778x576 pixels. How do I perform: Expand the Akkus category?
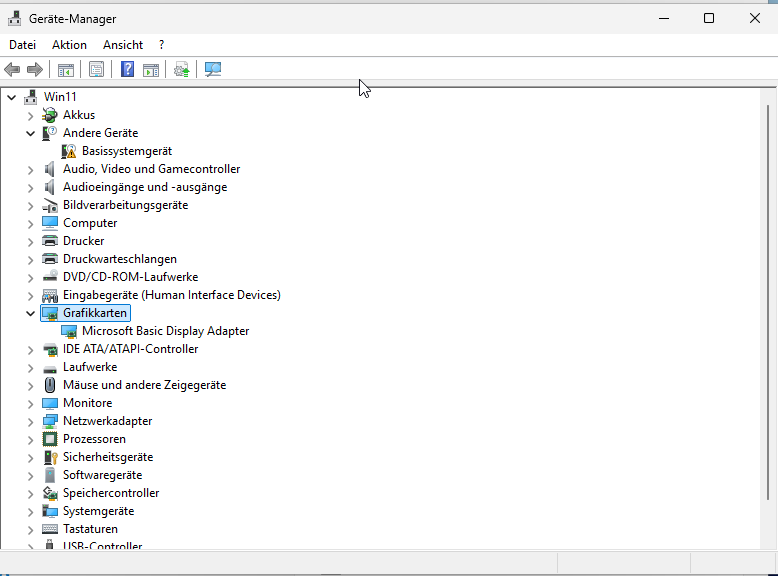coord(30,116)
